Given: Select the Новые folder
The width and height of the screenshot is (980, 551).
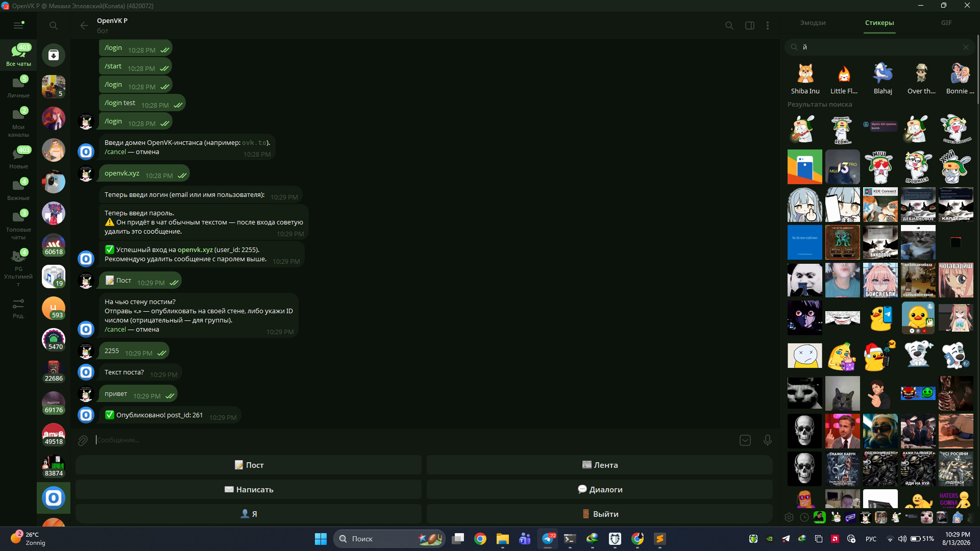Looking at the screenshot, I should 18,158.
